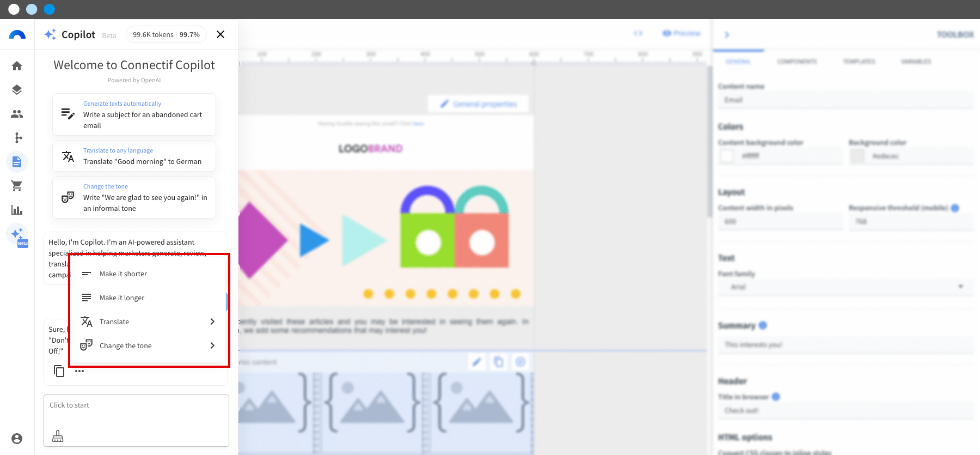980x455 pixels.
Task: Clear chat with the broom icon
Action: (58, 436)
